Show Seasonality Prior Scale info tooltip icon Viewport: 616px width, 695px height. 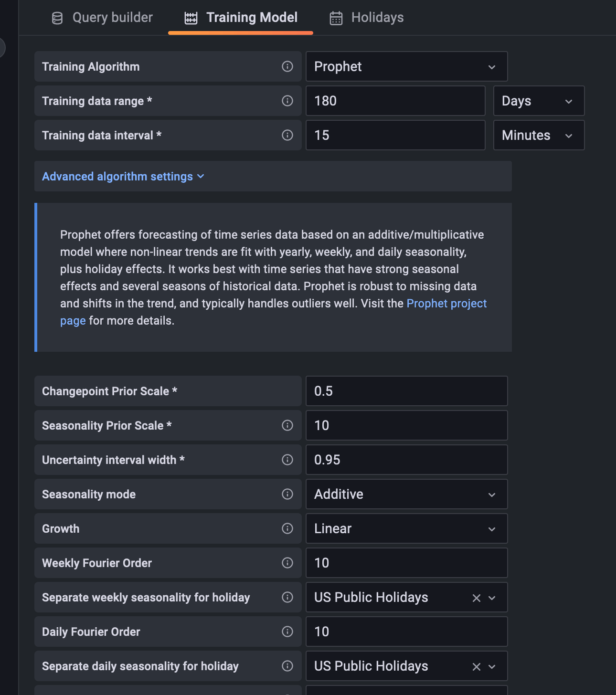[287, 425]
